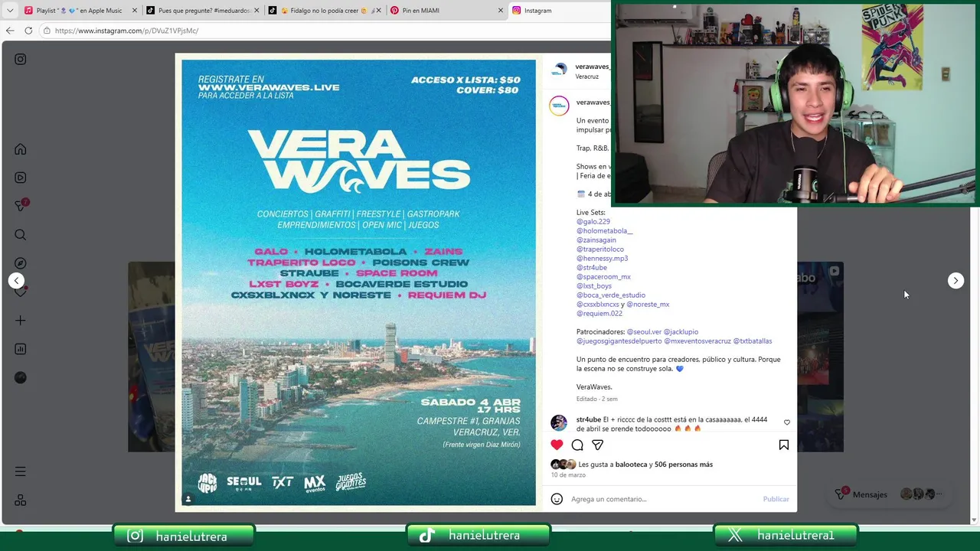Open emoji picker in comment box
Image resolution: width=980 pixels, height=551 pixels.
(557, 499)
